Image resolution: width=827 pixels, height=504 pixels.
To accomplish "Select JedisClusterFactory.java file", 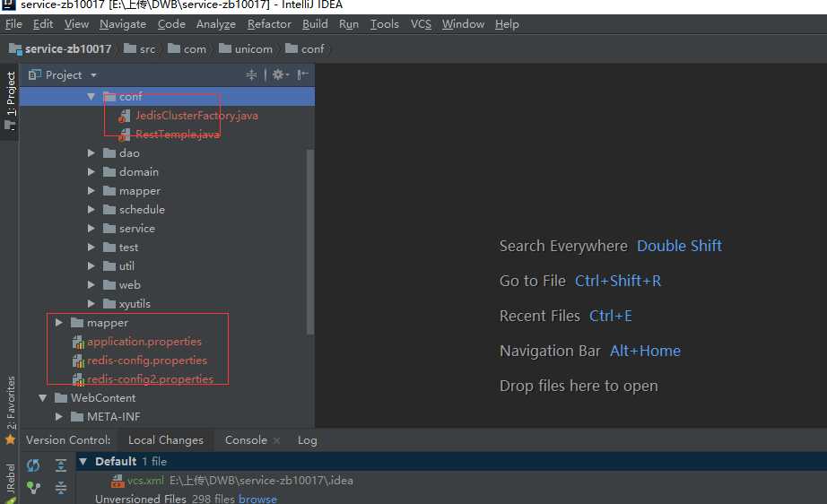I will click(196, 116).
